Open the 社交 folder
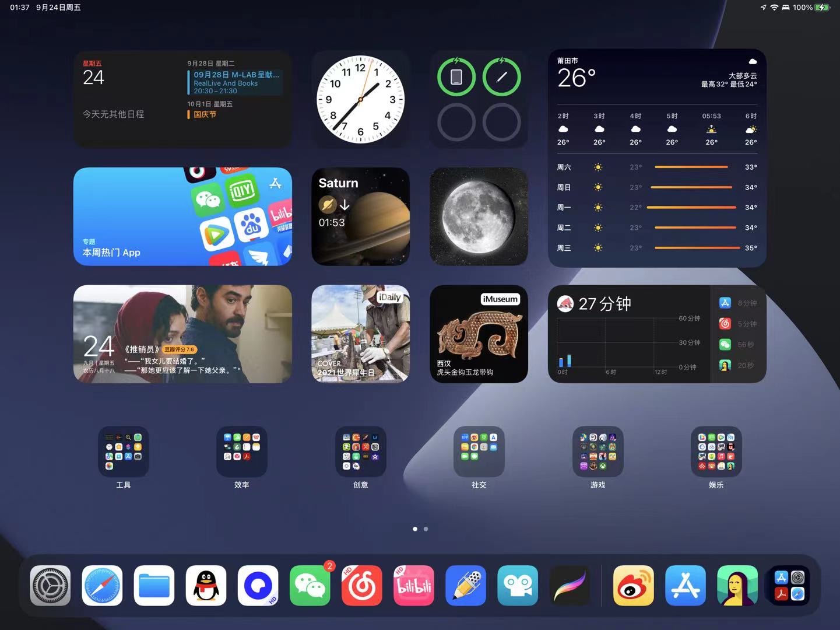The height and width of the screenshot is (630, 840). (479, 452)
